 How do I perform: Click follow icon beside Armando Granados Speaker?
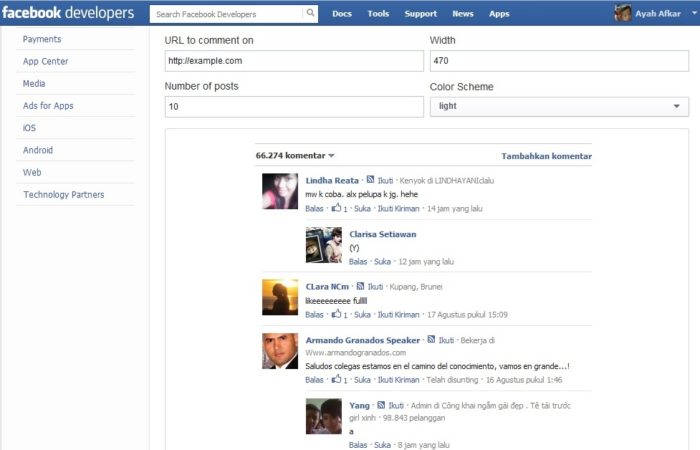431,339
